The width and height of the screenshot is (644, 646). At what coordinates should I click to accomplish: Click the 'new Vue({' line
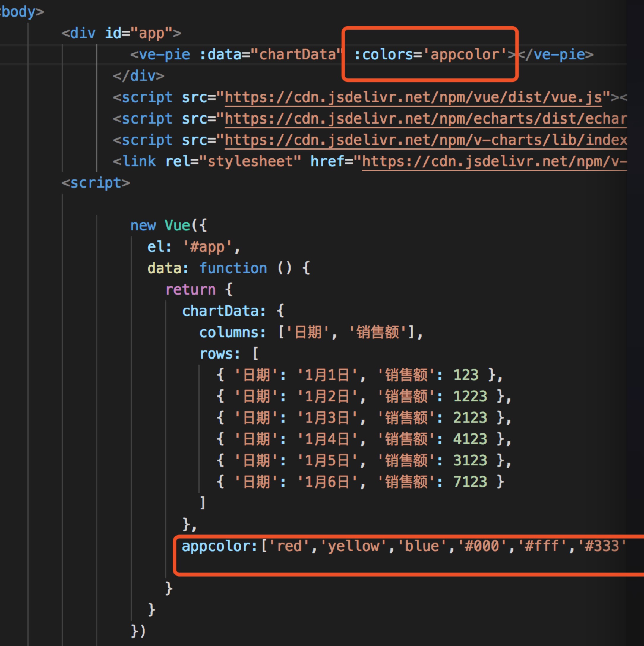click(x=169, y=226)
